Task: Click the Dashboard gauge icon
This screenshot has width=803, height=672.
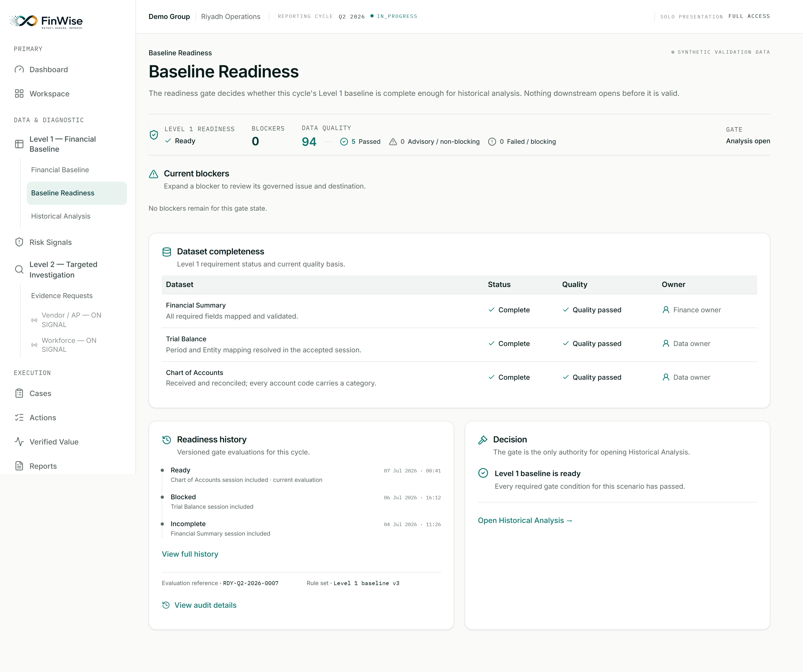Action: (x=19, y=70)
